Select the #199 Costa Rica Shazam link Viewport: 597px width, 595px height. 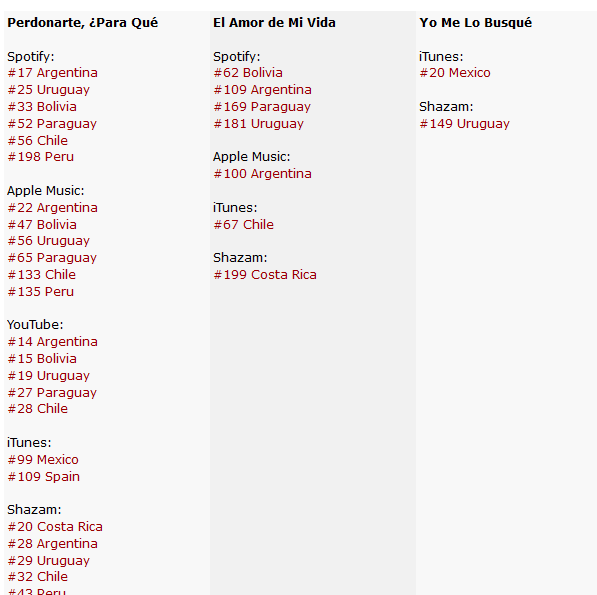(265, 275)
